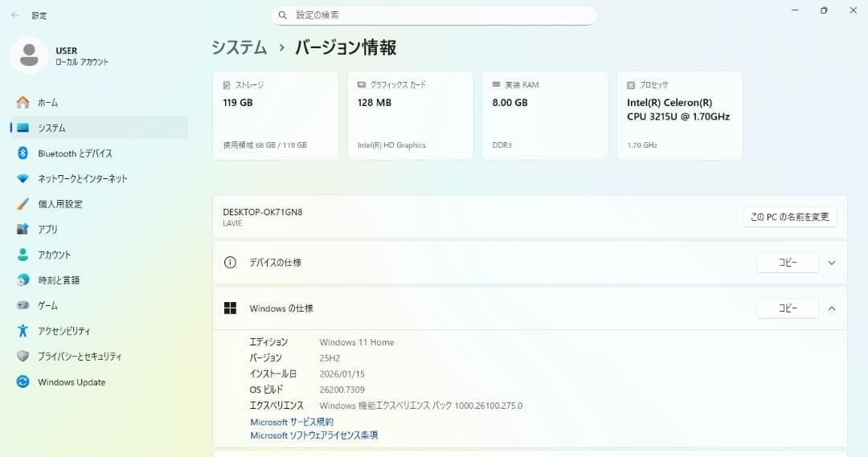
Task: Click この PC の名前を変更 button
Action: [x=790, y=217]
